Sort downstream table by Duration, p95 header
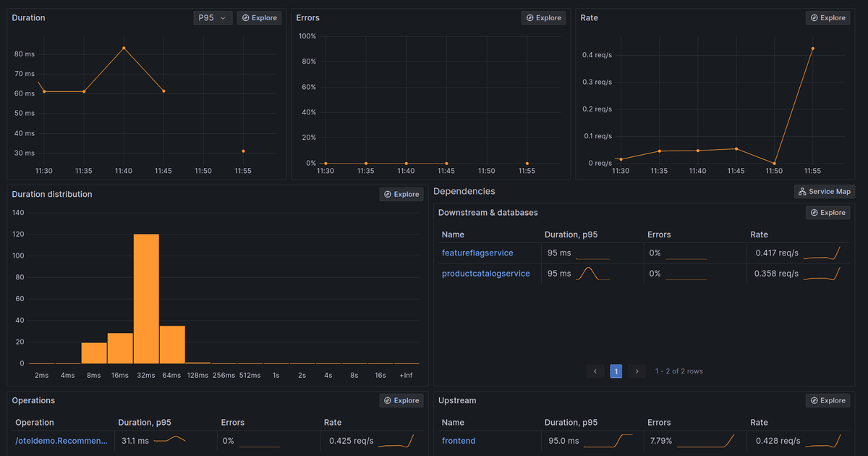This screenshot has height=456, width=868. (571, 235)
